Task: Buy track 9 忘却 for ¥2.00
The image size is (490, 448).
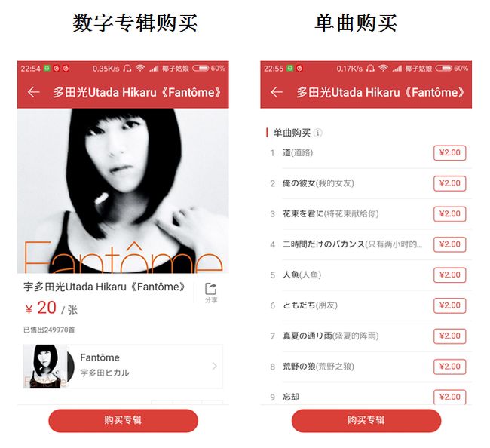Action: [x=450, y=397]
